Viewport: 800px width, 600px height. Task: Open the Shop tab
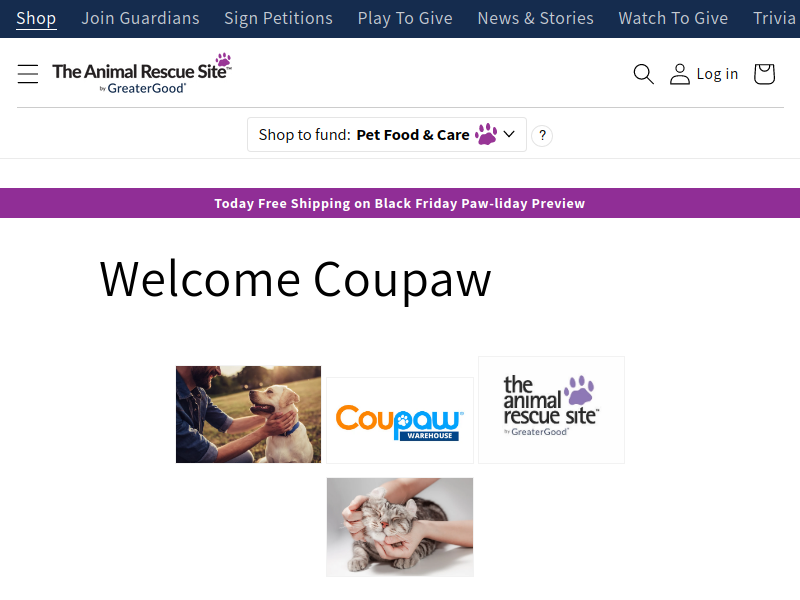pyautogui.click(x=36, y=18)
